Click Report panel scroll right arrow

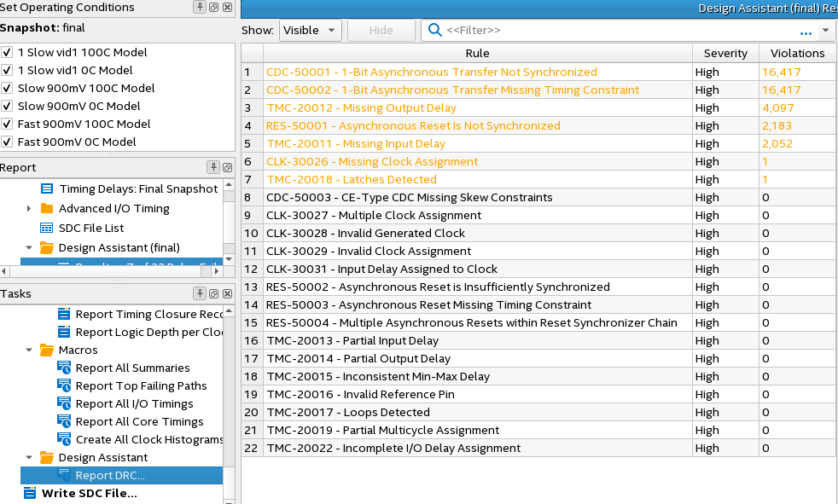tap(217, 270)
